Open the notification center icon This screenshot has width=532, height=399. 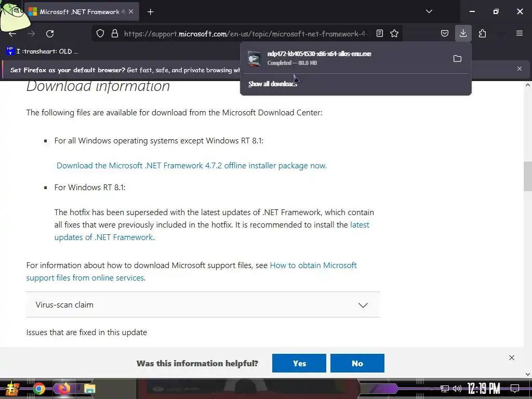515,389
